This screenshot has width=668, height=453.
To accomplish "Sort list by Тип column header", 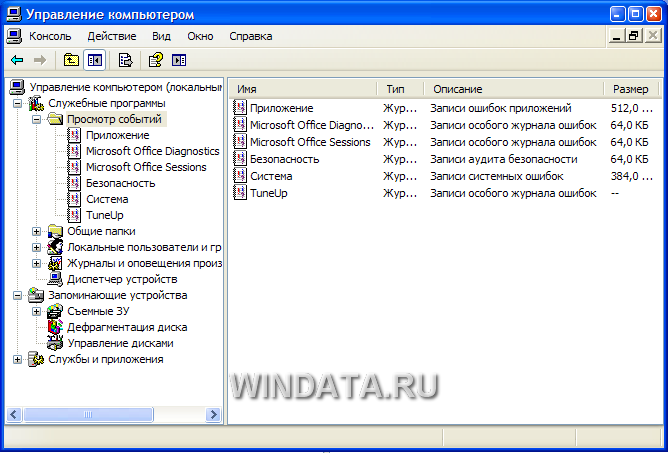I will tap(400, 89).
